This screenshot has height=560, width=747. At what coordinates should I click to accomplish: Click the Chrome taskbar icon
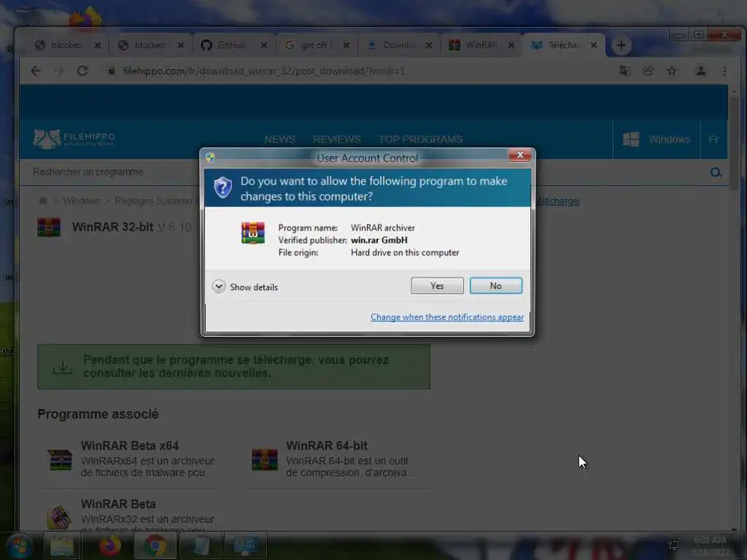[x=155, y=545]
